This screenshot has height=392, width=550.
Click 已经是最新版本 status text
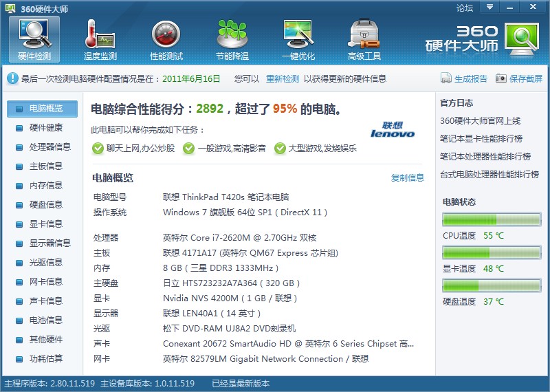tap(241, 384)
